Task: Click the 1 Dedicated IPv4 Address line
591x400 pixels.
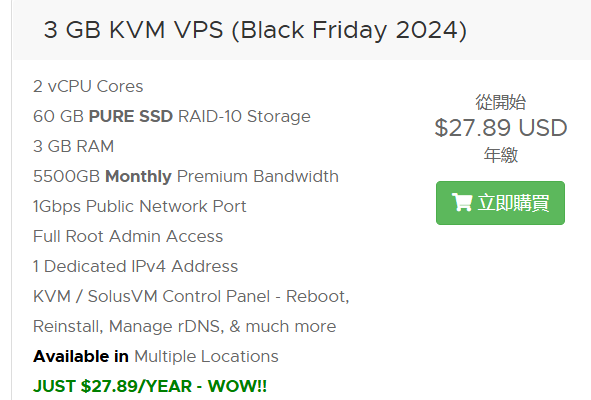Action: coord(136,267)
